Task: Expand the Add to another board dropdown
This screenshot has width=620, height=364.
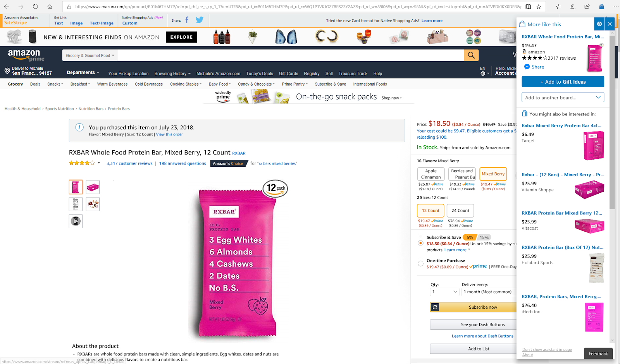Action: click(x=563, y=98)
